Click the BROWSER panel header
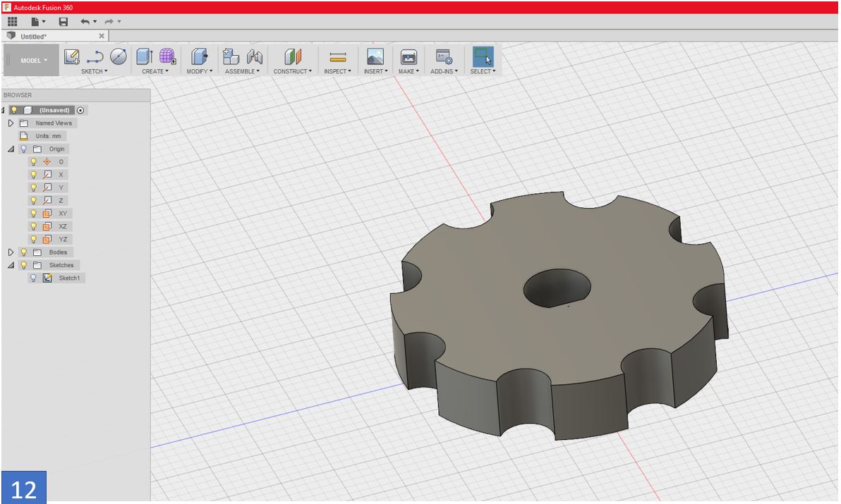 (x=75, y=94)
